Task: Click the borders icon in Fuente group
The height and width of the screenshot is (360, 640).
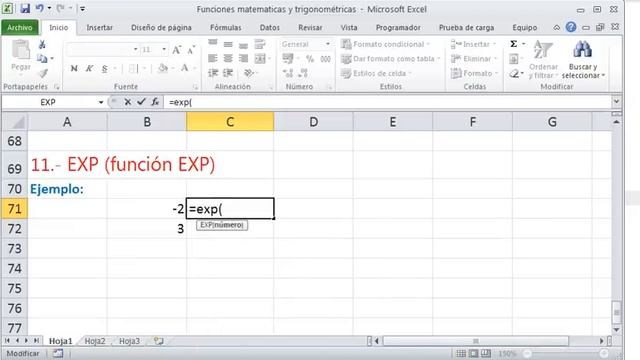Action: pyautogui.click(x=133, y=68)
